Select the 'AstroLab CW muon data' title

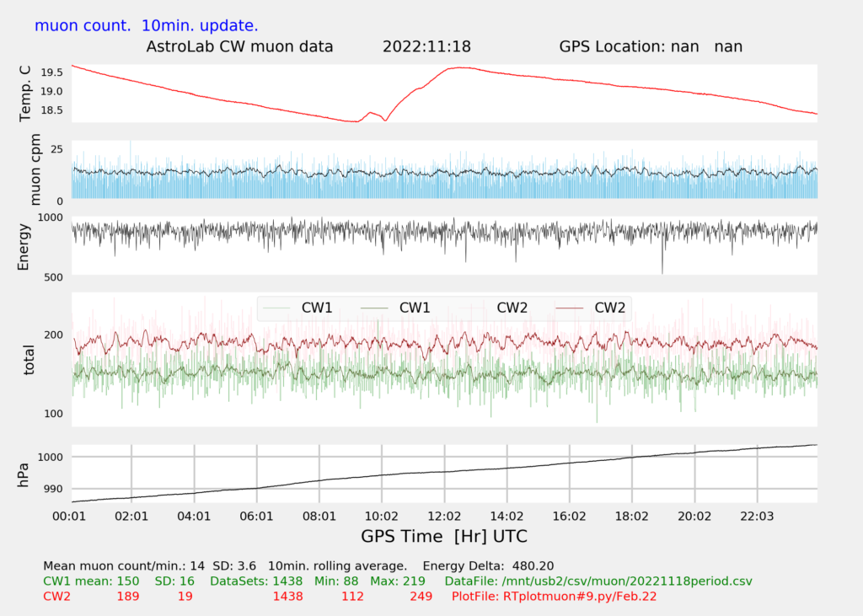click(x=240, y=46)
